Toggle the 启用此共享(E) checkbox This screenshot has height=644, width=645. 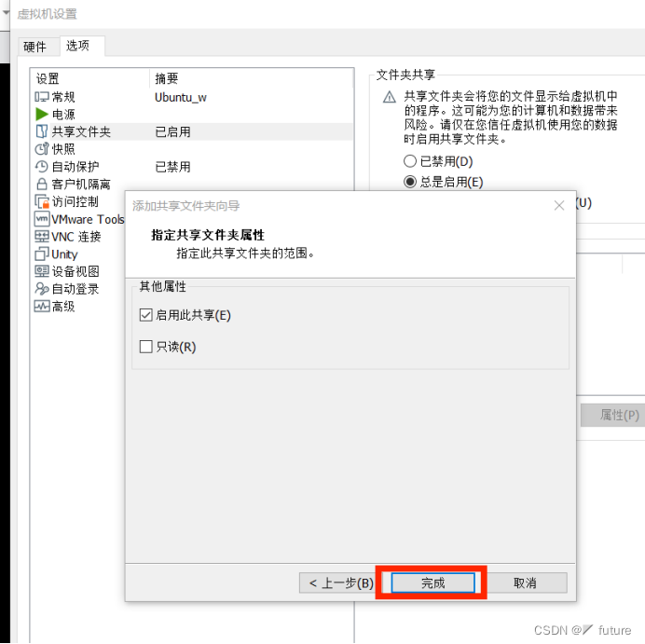pyautogui.click(x=145, y=315)
